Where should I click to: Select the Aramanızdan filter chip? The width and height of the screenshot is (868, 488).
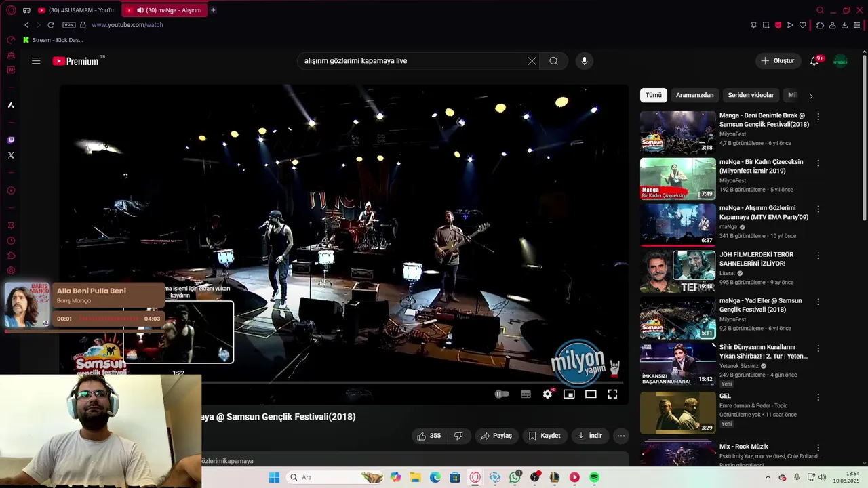(x=694, y=96)
